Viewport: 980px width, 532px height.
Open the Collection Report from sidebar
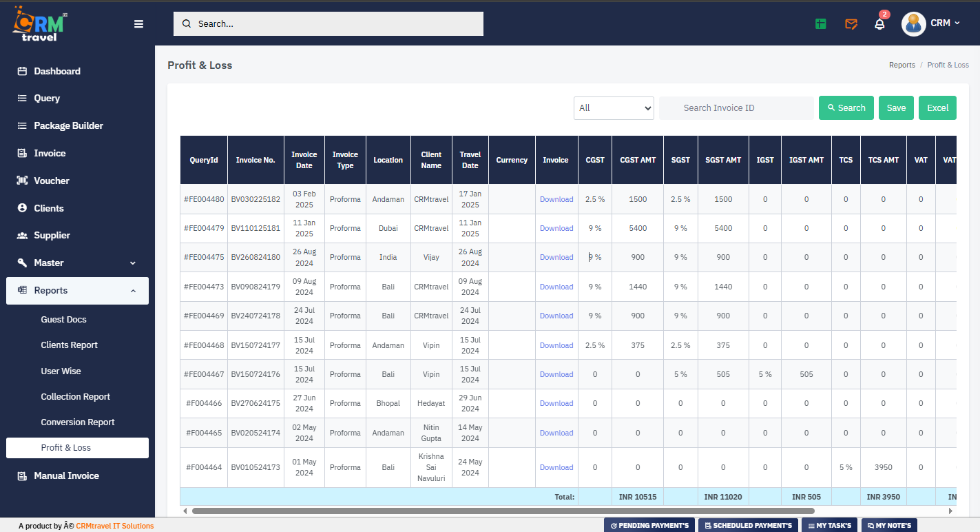pos(76,396)
